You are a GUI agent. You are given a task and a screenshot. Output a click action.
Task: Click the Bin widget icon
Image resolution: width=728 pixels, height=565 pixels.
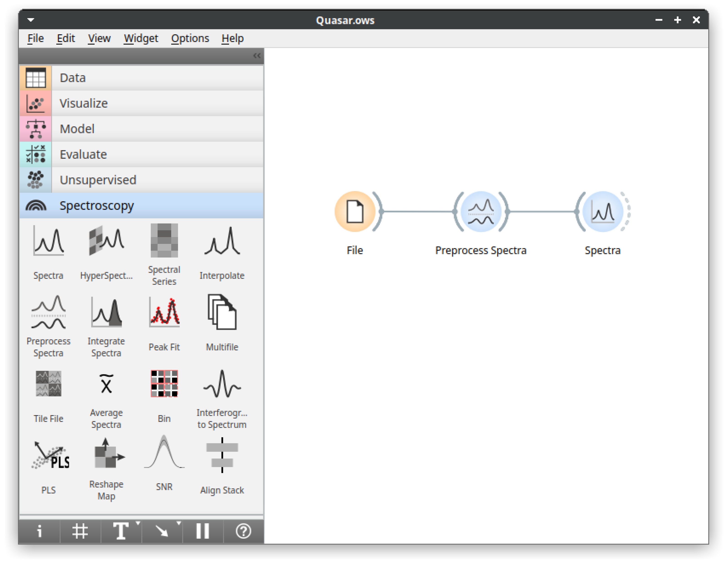point(164,384)
